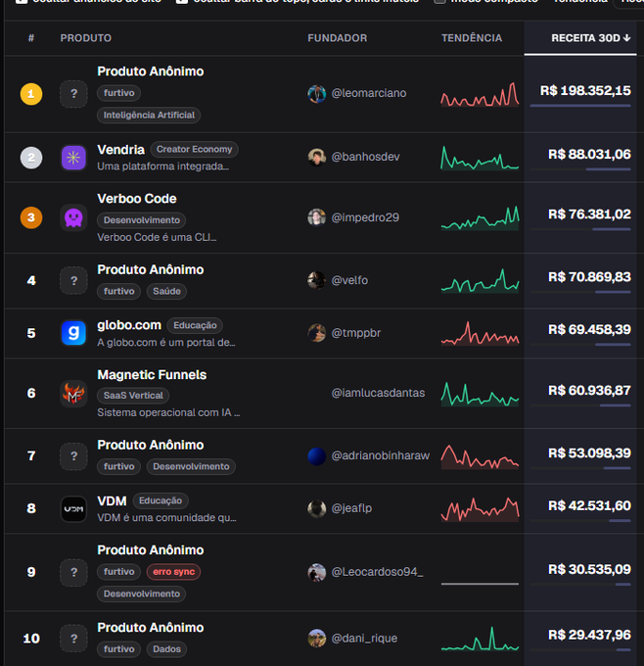The width and height of the screenshot is (644, 666).
Task: Click the Verboo Code purple ghost logo
Action: tap(73, 217)
